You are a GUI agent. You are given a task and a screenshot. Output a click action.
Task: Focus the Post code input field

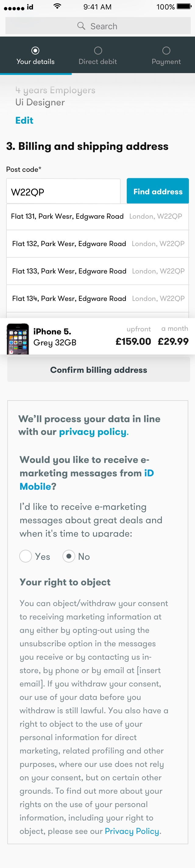(x=63, y=191)
